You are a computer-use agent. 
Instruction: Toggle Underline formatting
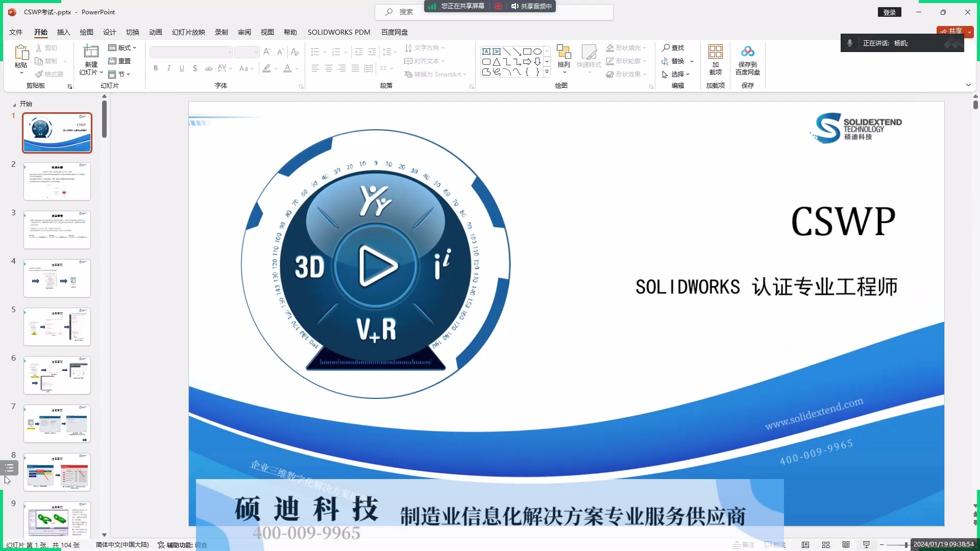click(182, 68)
